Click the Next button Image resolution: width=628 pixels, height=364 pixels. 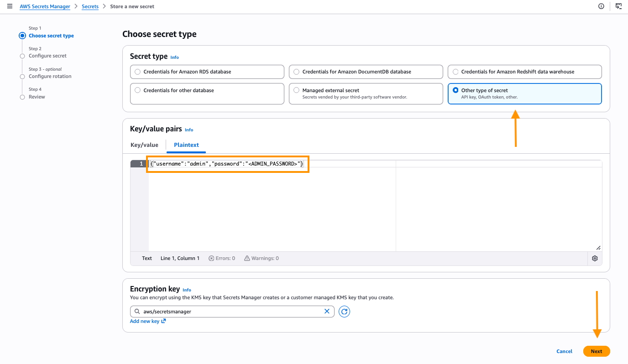(x=597, y=351)
